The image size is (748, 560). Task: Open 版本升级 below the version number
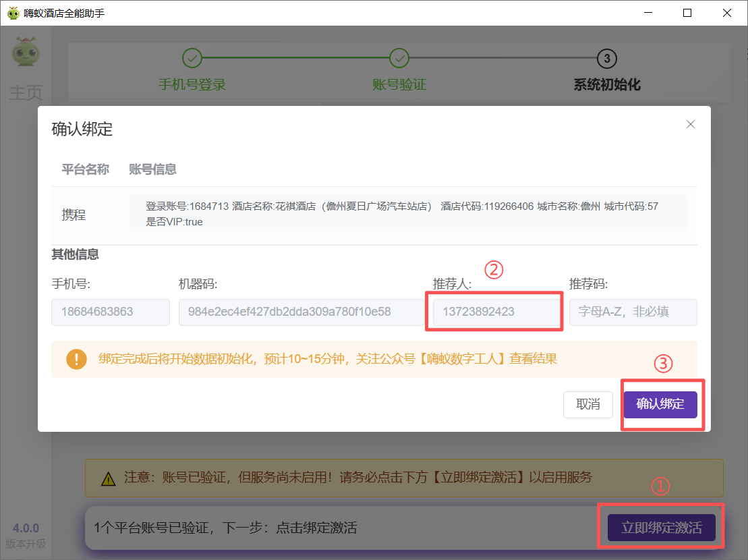[26, 544]
